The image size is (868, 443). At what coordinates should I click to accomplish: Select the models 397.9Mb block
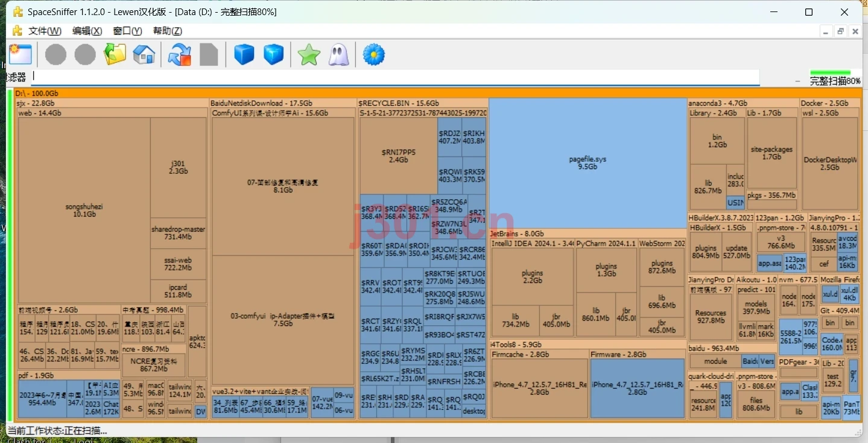756,308
